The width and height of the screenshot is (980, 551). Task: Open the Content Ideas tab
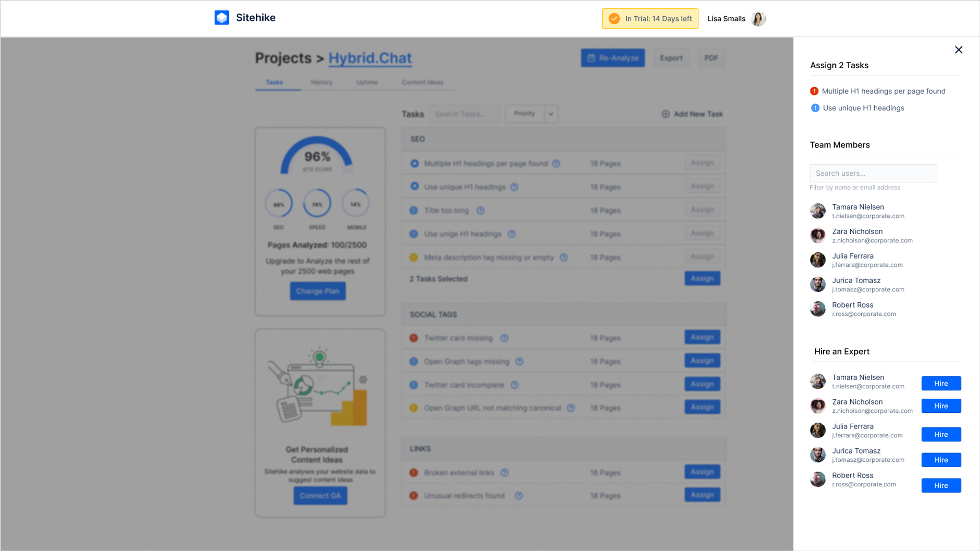click(422, 82)
